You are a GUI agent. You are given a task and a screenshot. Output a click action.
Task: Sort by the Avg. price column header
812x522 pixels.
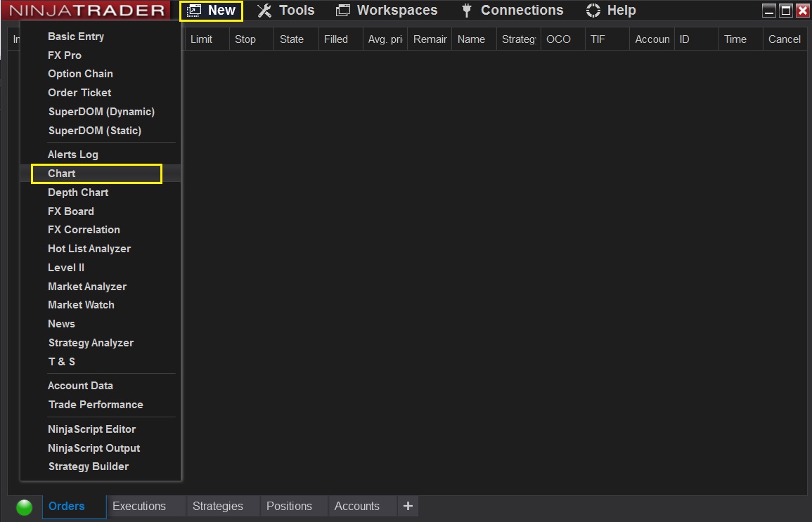tap(385, 39)
